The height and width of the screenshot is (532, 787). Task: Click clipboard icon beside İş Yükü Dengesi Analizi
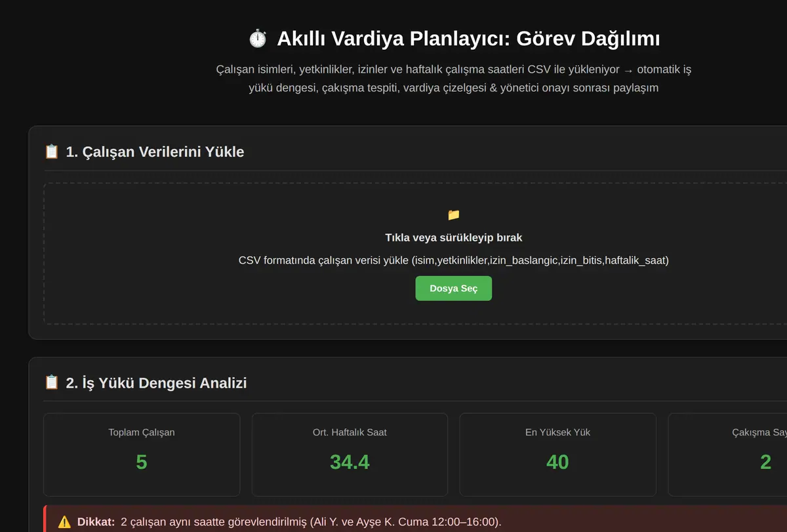pyautogui.click(x=52, y=383)
